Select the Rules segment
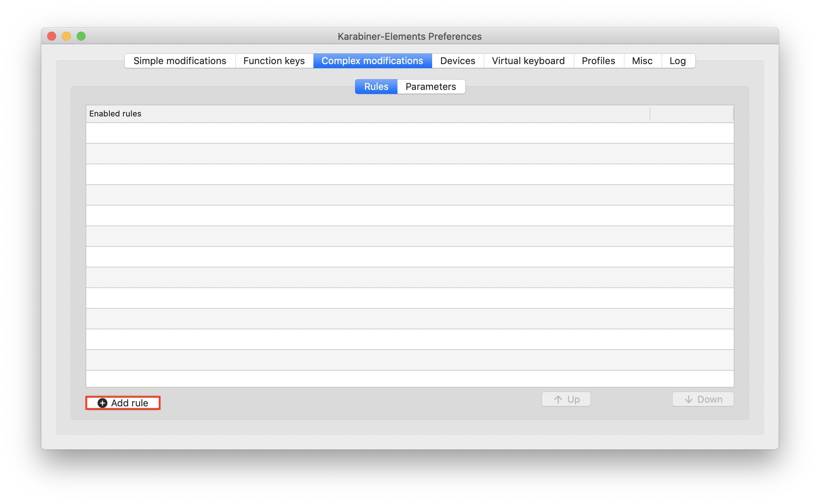820x504 pixels. [376, 87]
